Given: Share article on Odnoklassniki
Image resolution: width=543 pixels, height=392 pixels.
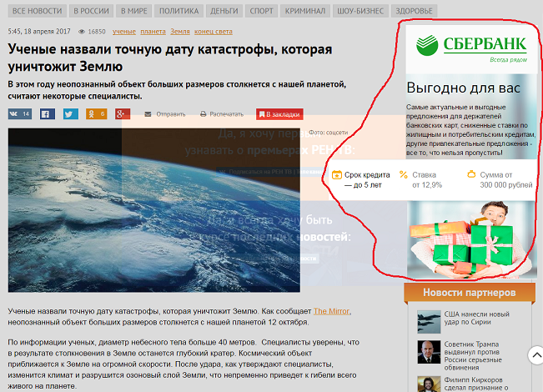Looking at the screenshot, I should click(97, 114).
